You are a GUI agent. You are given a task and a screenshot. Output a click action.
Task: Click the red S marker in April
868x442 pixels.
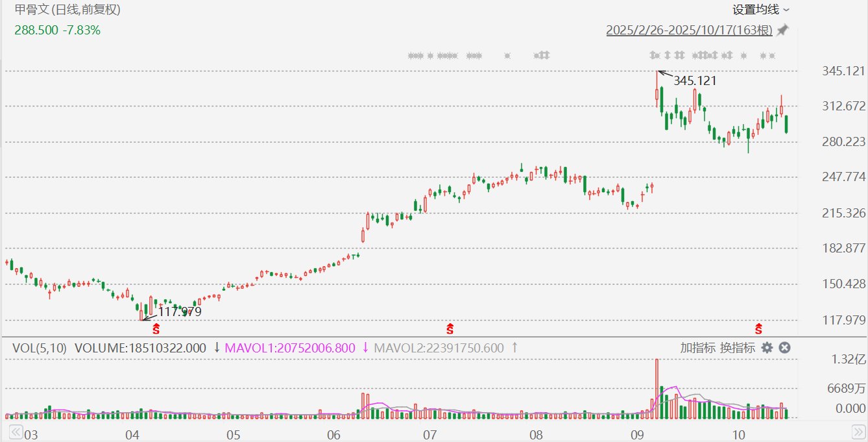[x=156, y=328]
